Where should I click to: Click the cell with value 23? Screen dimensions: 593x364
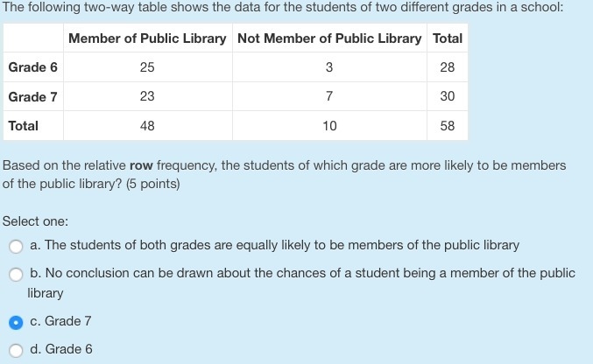click(147, 96)
